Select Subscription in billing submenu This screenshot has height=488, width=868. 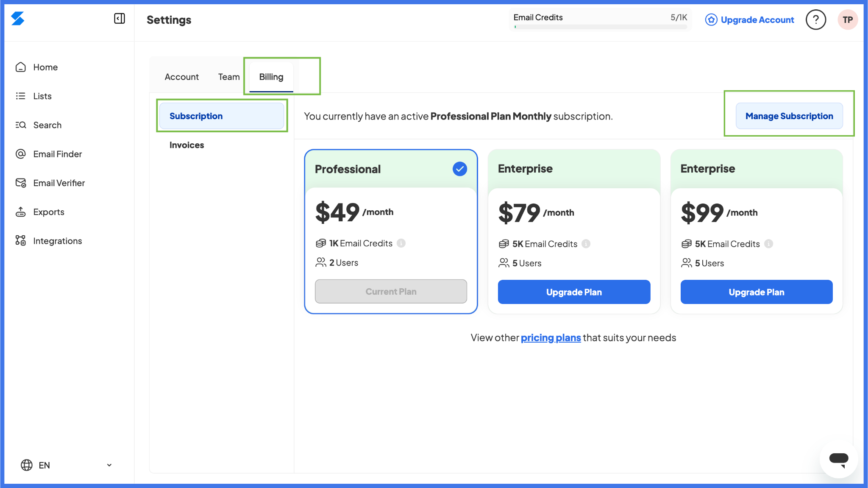[x=222, y=116]
